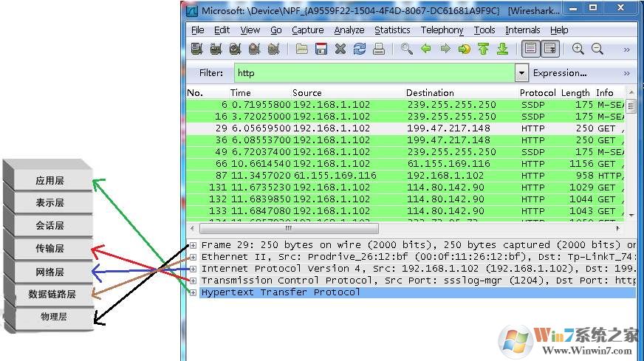Reload the capture file icon

pos(360,49)
